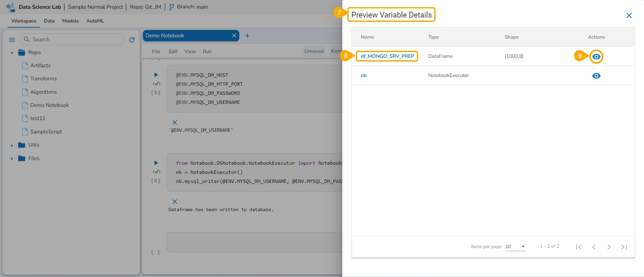The width and height of the screenshot is (644, 277).
Task: Collapse the Repo folder tree
Action: pyautogui.click(x=12, y=53)
